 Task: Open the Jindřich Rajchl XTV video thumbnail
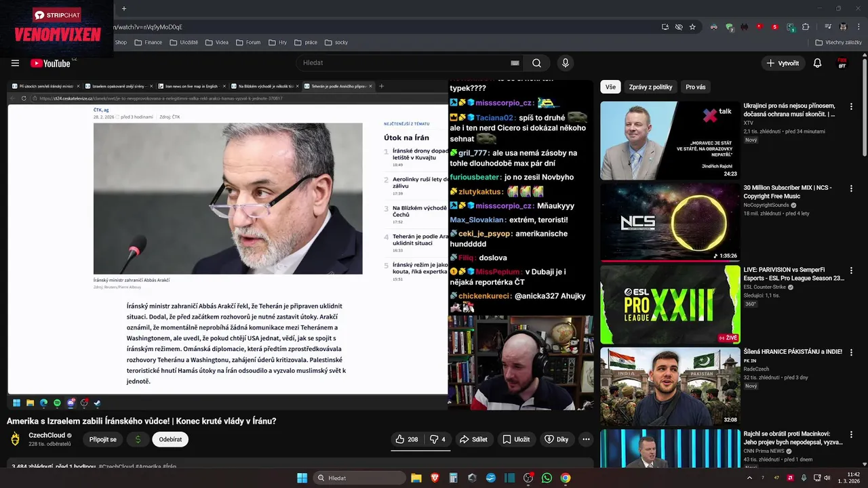(x=670, y=140)
